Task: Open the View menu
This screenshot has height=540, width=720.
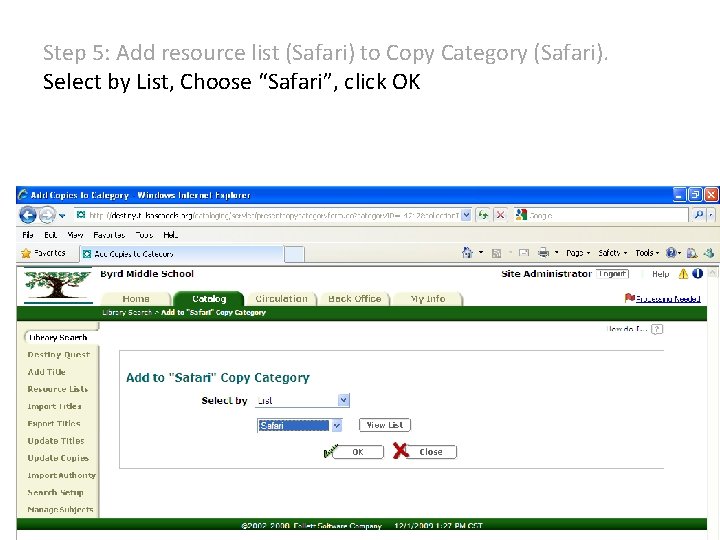Action: [x=75, y=235]
